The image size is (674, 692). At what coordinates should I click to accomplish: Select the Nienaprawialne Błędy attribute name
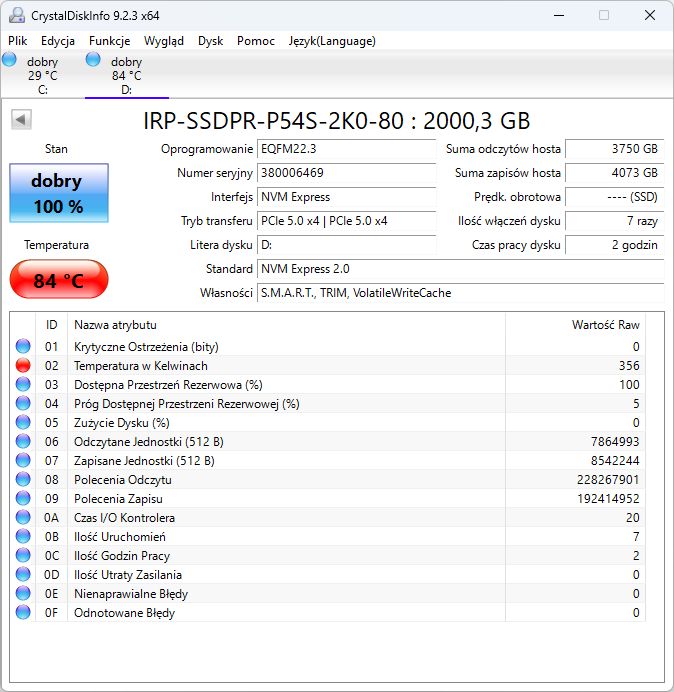(131, 594)
